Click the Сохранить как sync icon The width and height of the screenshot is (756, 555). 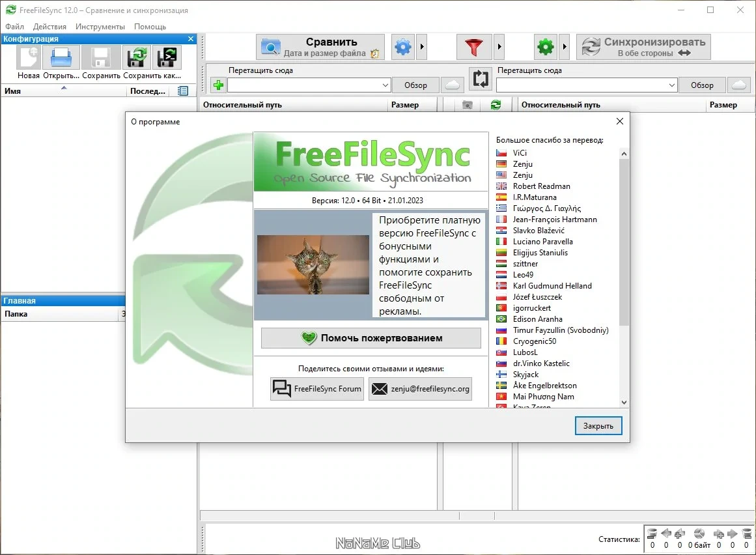click(x=137, y=58)
